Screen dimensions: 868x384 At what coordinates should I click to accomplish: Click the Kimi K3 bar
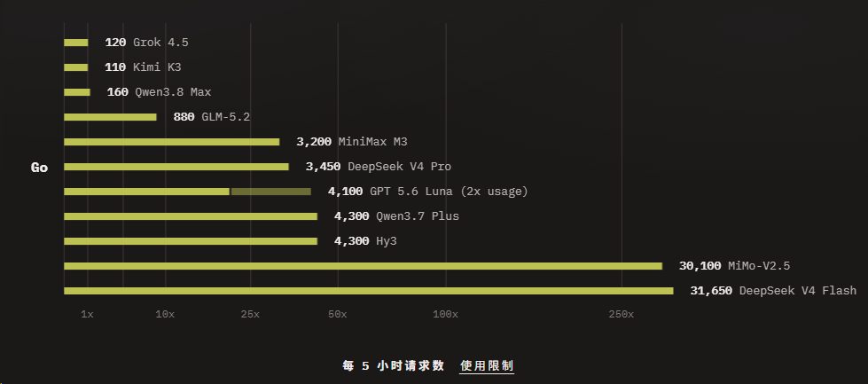click(76, 67)
